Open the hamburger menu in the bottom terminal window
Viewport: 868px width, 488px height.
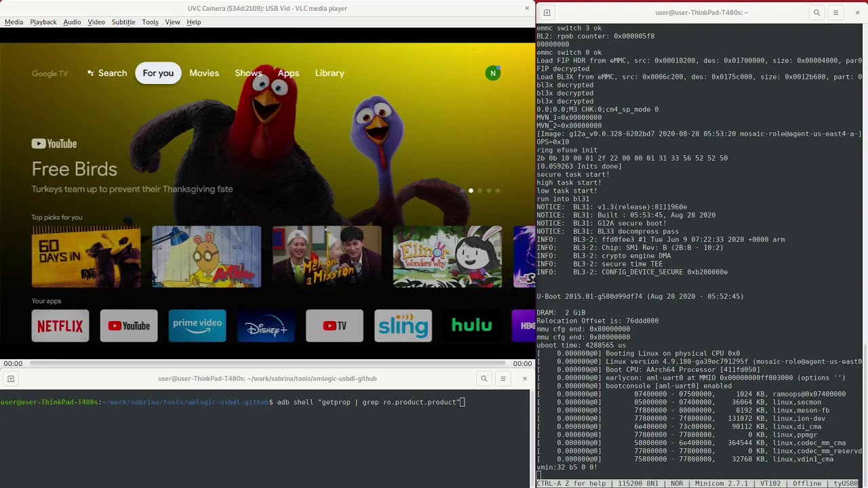[502, 379]
